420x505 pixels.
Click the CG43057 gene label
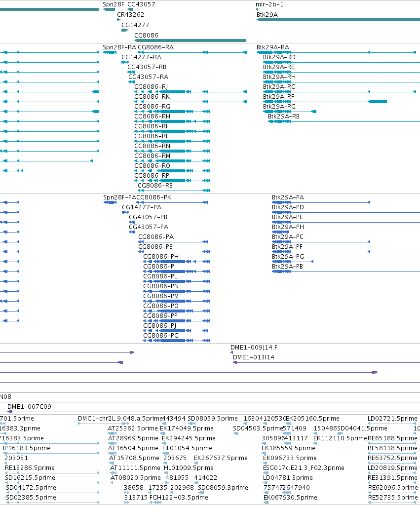(141, 4)
